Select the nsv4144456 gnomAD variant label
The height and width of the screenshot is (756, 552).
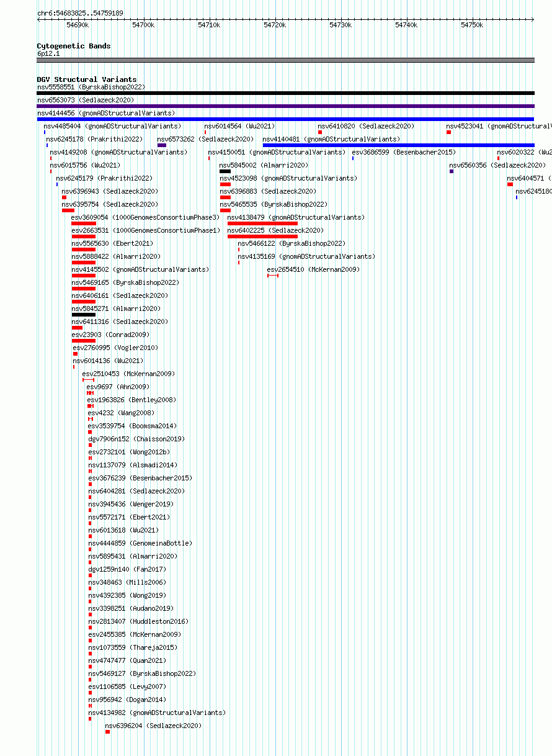(106, 113)
